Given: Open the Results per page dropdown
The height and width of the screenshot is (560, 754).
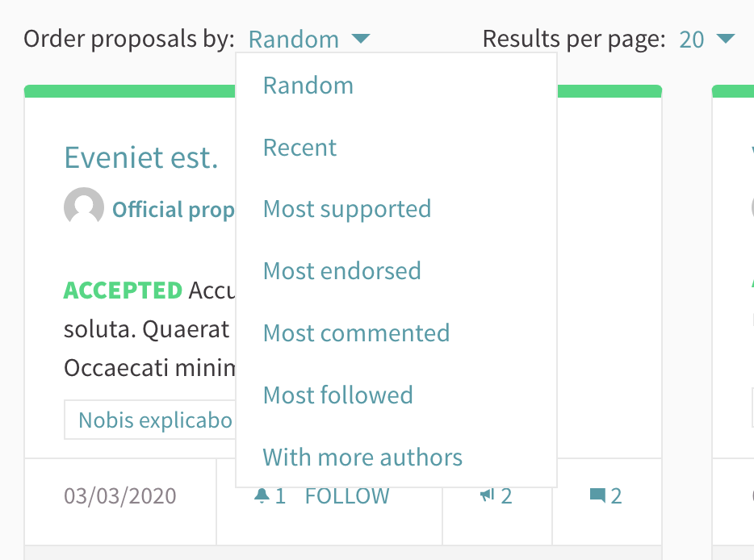Looking at the screenshot, I should tap(706, 39).
